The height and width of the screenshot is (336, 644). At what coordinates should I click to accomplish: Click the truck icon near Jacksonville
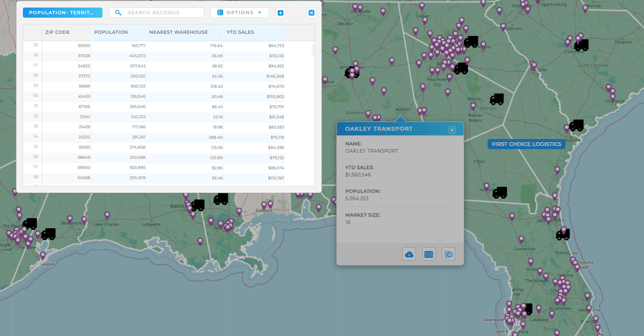[563, 235]
